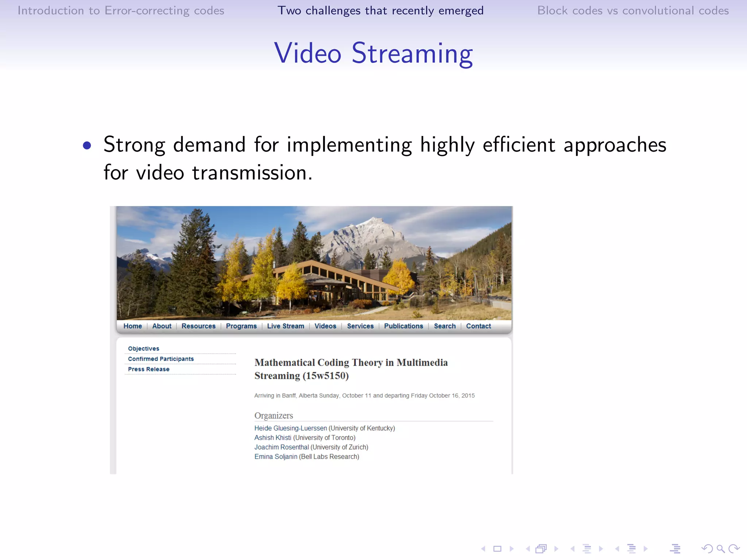Click the Arriving in Banff, Alberta date line
747x560 pixels.
tap(364, 396)
